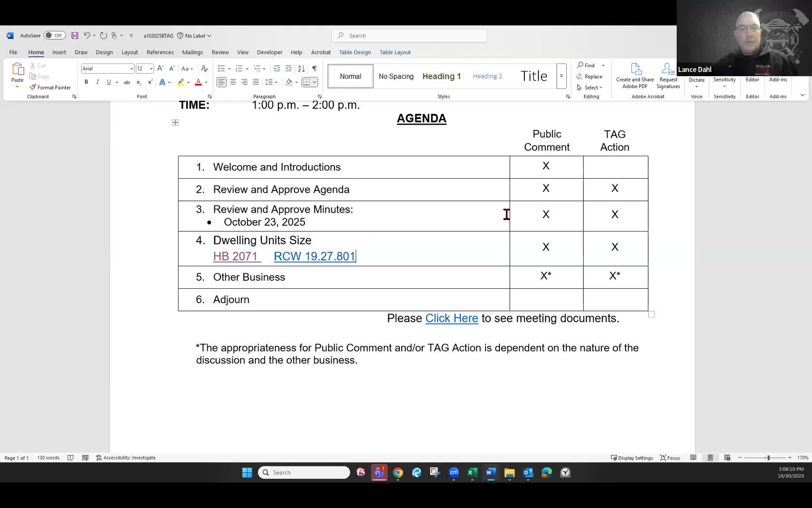Click the Windows taskbar Search box

tap(304, 472)
